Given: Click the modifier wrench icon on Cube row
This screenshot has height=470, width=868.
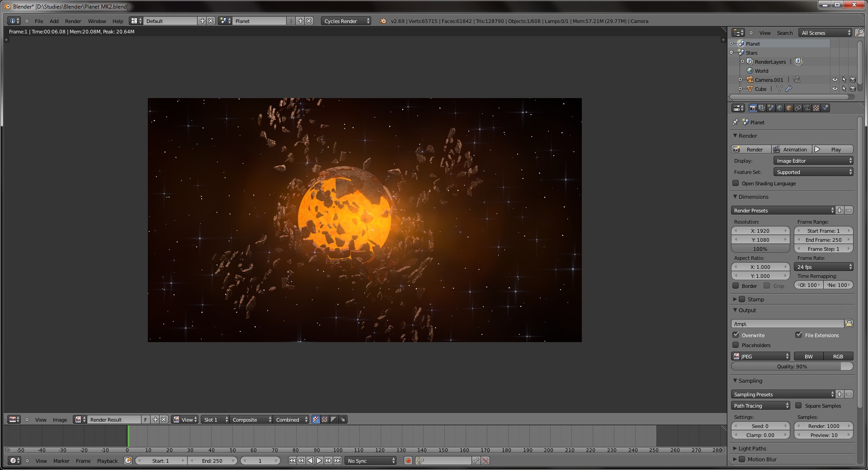Looking at the screenshot, I should pos(788,89).
